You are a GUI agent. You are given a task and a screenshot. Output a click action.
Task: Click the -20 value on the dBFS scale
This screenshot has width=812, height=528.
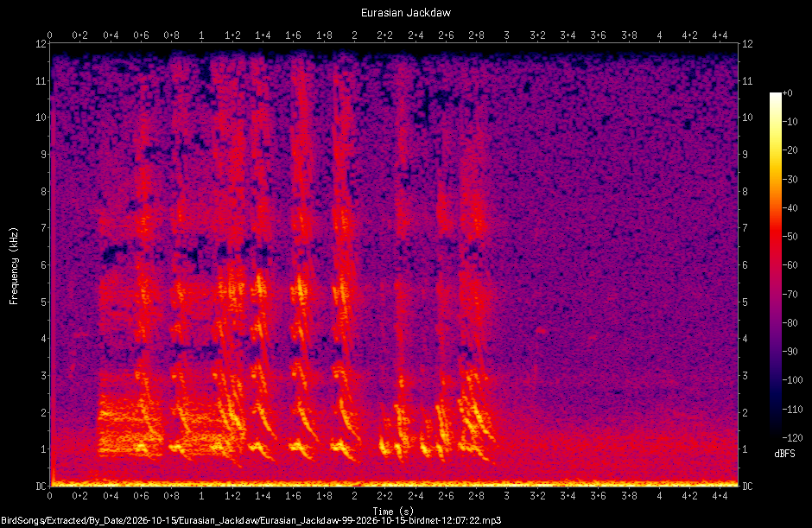tap(790, 150)
